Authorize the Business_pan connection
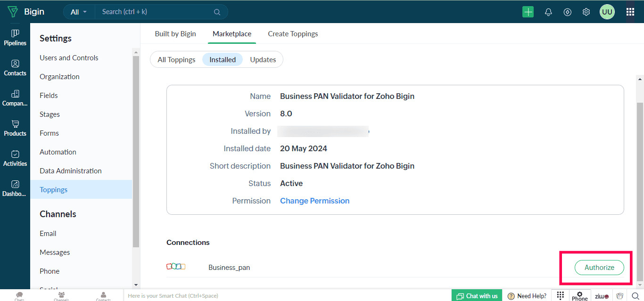644x301 pixels. [x=599, y=267]
